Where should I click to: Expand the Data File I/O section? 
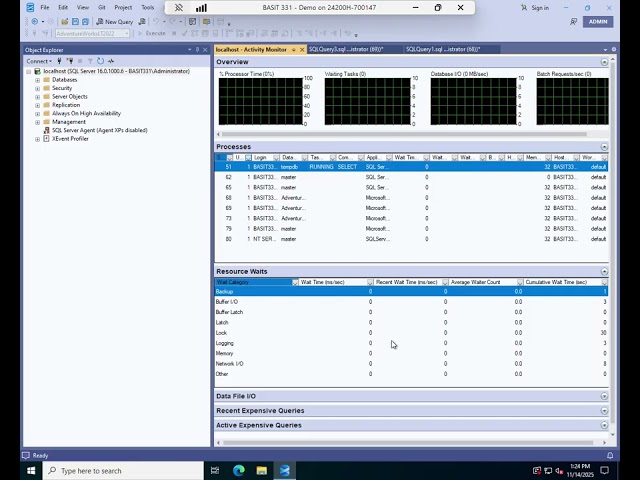coord(604,396)
